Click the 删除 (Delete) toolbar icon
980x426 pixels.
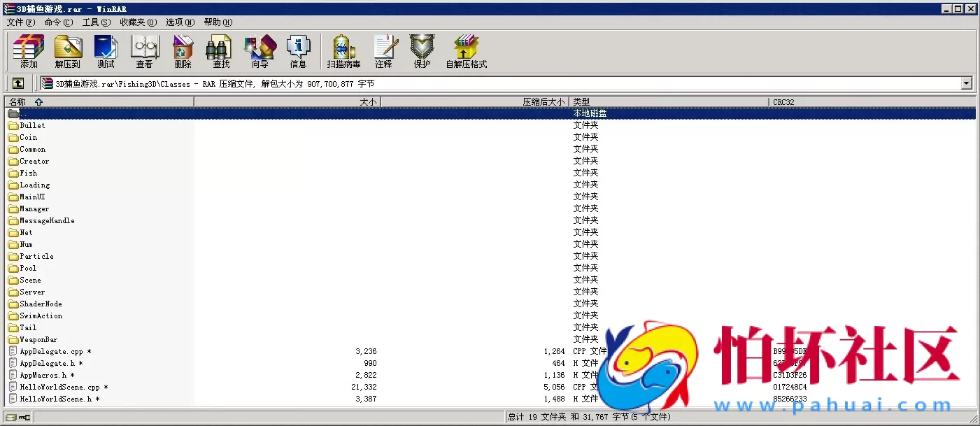pyautogui.click(x=182, y=49)
